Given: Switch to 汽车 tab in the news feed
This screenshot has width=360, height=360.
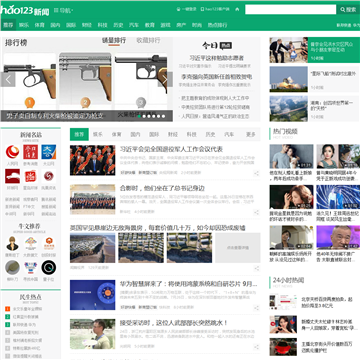Looking at the screenshot, I should click(x=229, y=134).
